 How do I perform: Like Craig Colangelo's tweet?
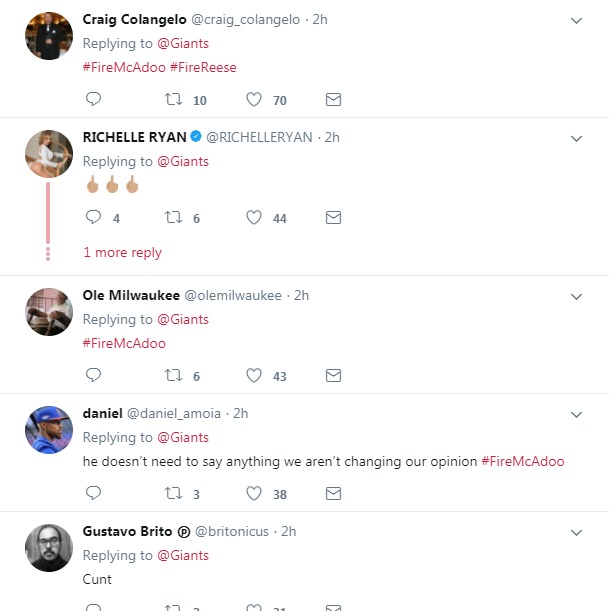point(254,100)
